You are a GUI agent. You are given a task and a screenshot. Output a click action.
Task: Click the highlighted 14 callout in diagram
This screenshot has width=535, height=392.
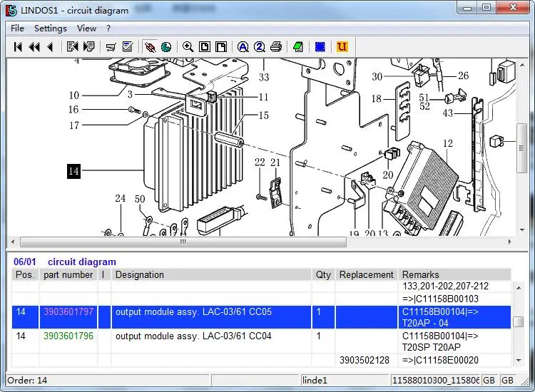tap(73, 171)
